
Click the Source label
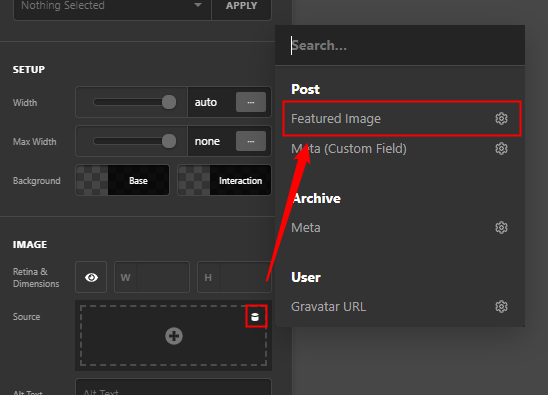(27, 317)
